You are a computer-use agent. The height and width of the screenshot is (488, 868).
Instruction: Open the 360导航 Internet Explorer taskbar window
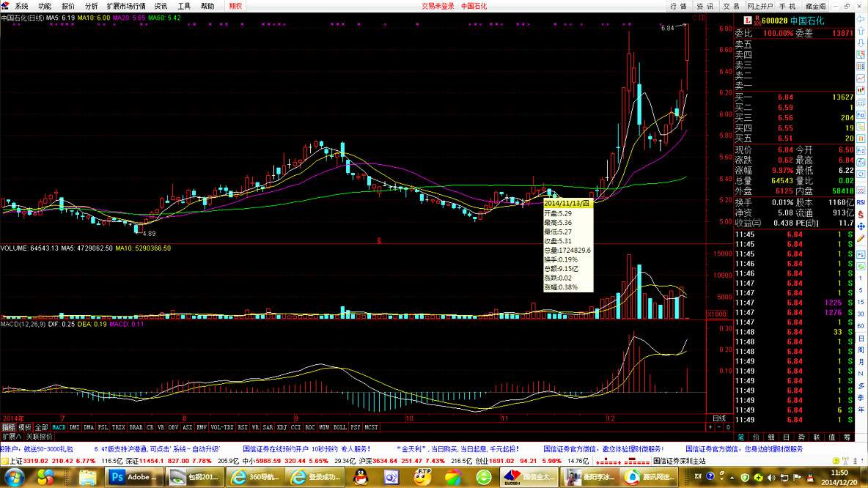coord(257,477)
